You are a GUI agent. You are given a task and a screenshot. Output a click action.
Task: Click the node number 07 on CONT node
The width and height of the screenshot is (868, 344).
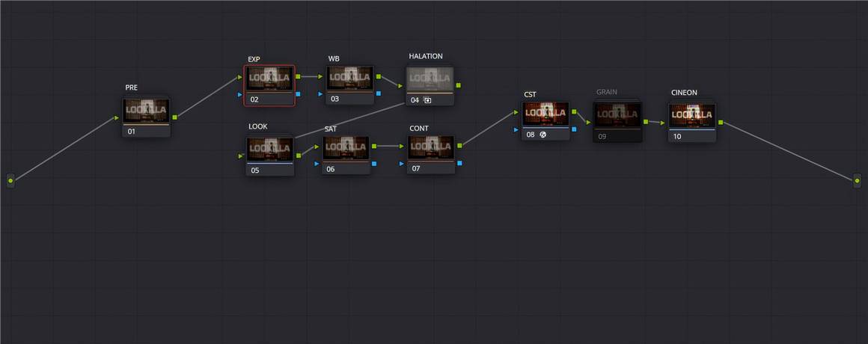415,169
